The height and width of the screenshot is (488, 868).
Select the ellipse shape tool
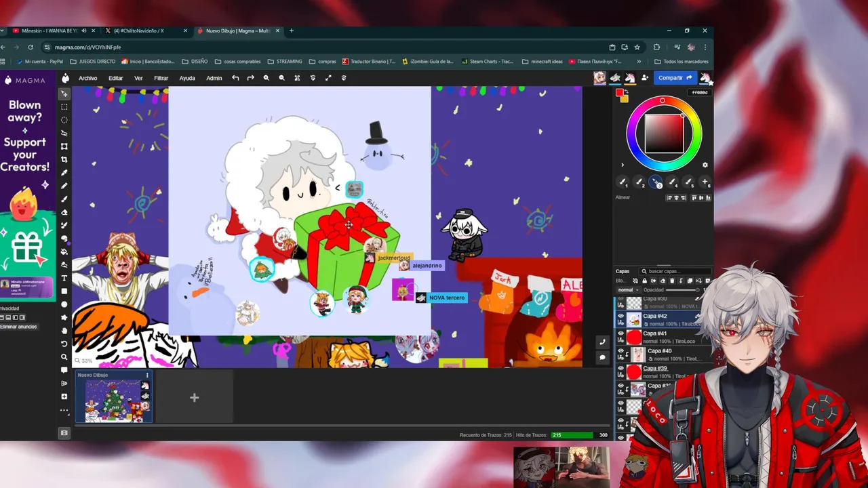pyautogui.click(x=64, y=304)
